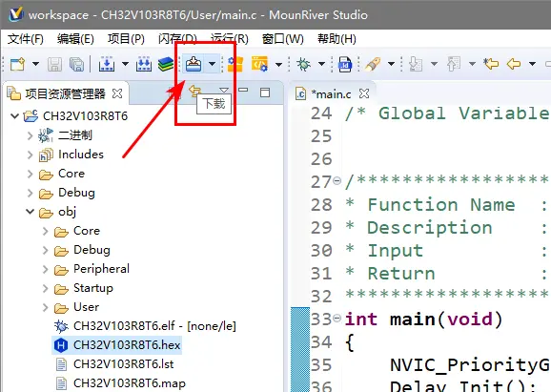Open the Download icon dropdown arrow
551x392 pixels.
(212, 64)
